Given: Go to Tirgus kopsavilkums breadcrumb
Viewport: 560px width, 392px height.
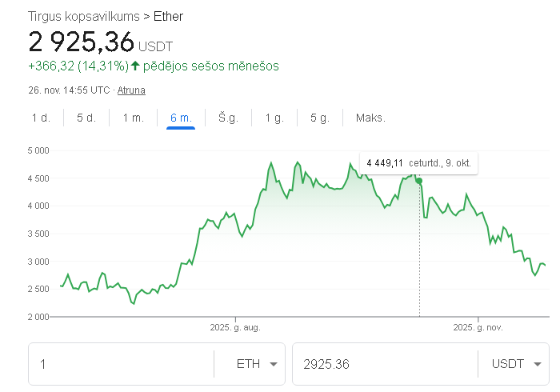Looking at the screenshot, I should click(82, 16).
